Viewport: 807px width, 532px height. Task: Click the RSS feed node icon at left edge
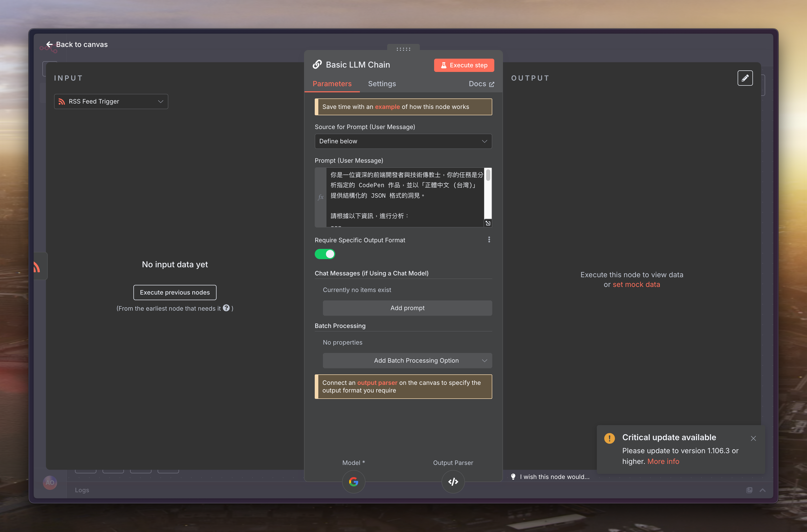tap(37, 267)
